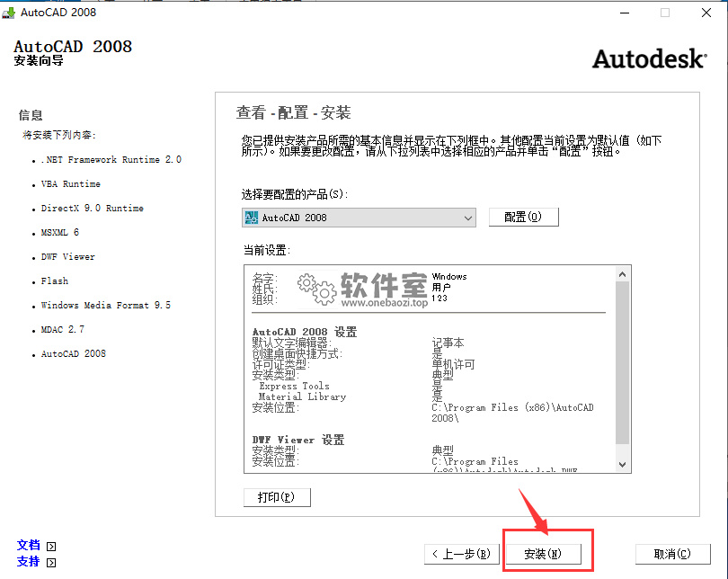Open the product selection dropdown AutoCAD 2008
Viewport: 728px width, 579px height.
(x=359, y=218)
